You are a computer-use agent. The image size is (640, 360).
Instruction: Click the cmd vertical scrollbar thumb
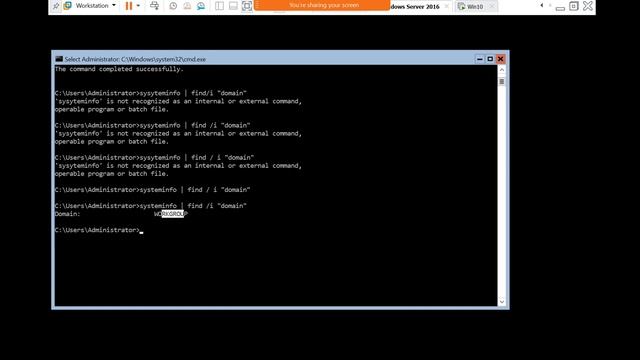(502, 82)
